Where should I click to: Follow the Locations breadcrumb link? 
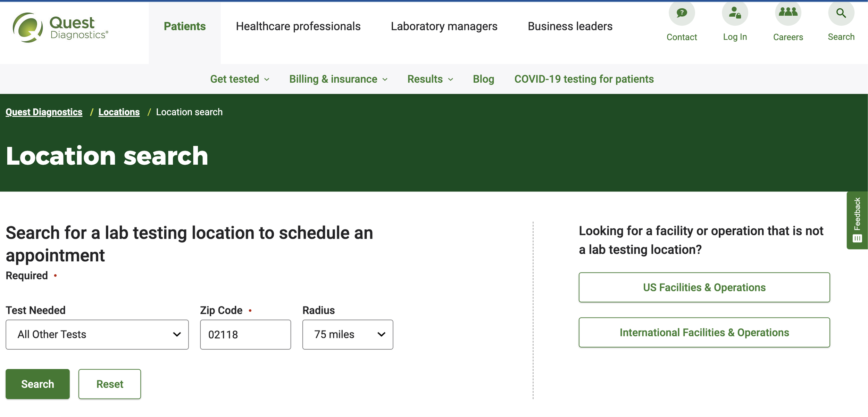pos(119,112)
